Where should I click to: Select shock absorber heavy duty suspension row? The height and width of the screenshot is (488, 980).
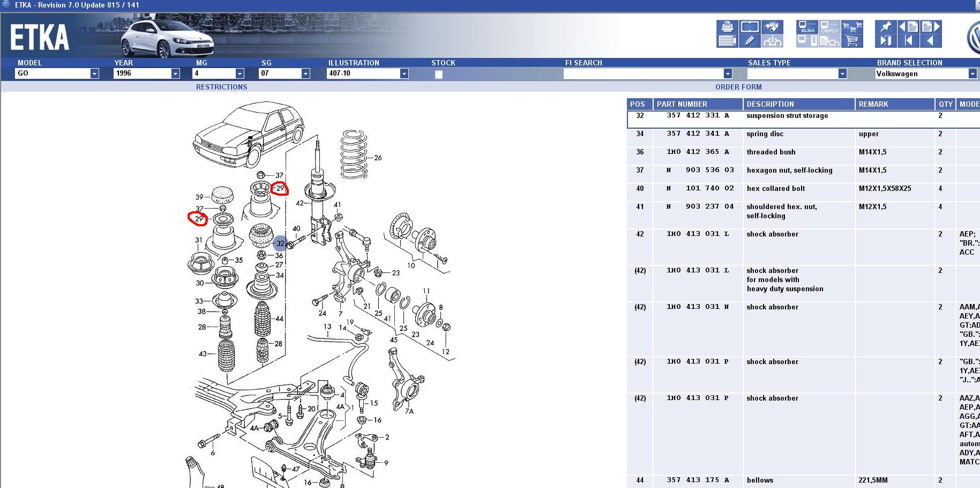tap(803, 283)
